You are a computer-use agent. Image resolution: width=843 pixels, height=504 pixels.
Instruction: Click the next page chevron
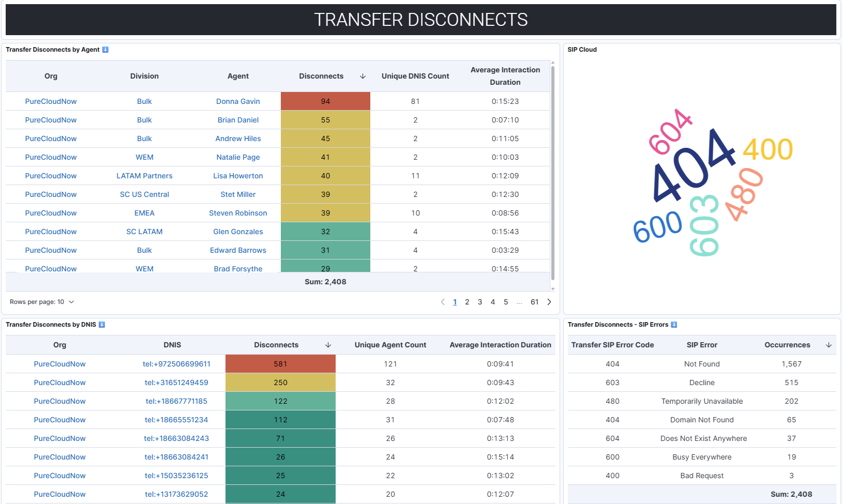tap(549, 301)
